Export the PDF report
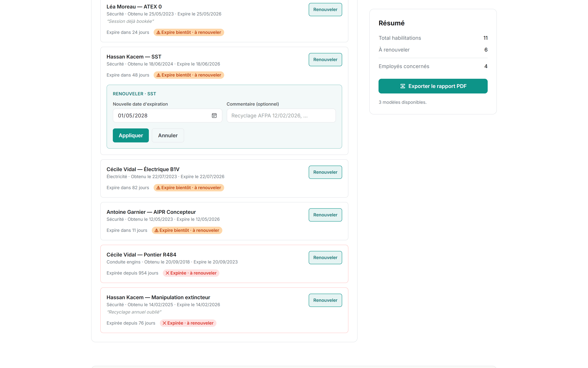 433,86
